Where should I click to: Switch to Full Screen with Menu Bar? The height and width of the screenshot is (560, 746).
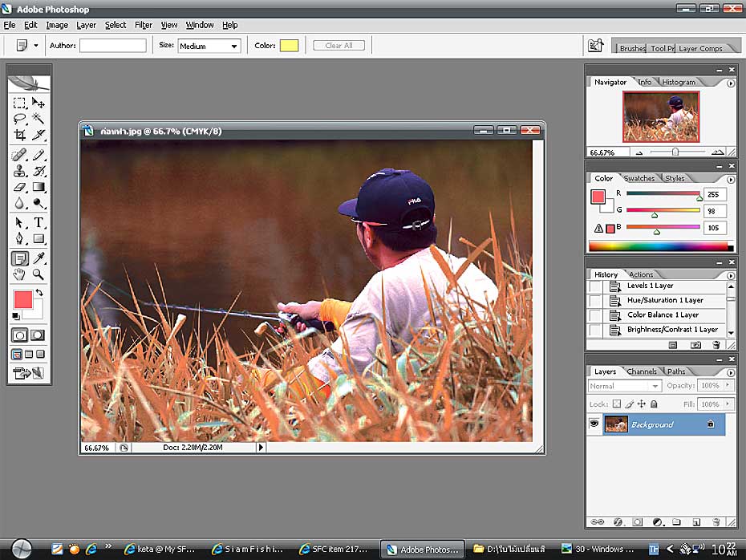[29, 354]
